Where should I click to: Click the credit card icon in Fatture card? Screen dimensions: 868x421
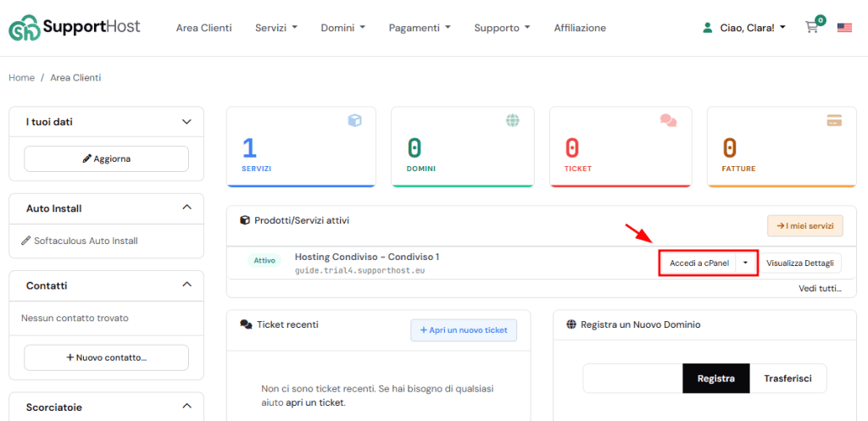click(x=834, y=120)
